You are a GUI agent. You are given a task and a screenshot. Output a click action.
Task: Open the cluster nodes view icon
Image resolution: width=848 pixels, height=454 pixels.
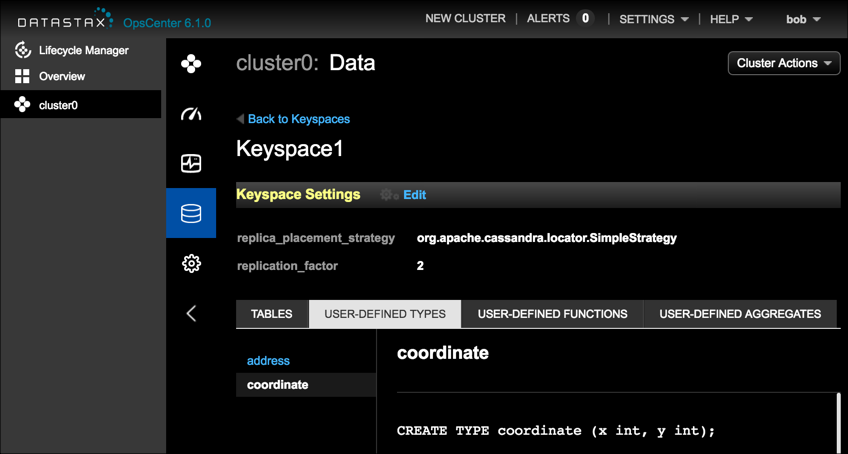(x=191, y=64)
